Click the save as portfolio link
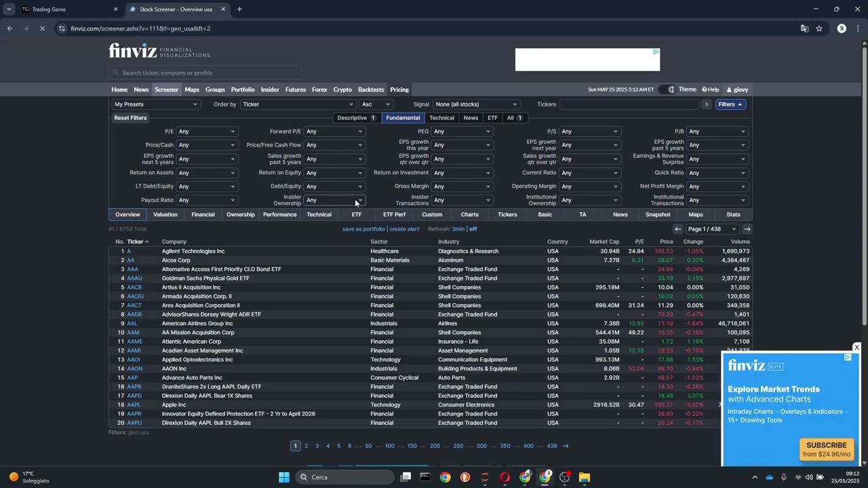The width and height of the screenshot is (868, 488). pyautogui.click(x=363, y=229)
